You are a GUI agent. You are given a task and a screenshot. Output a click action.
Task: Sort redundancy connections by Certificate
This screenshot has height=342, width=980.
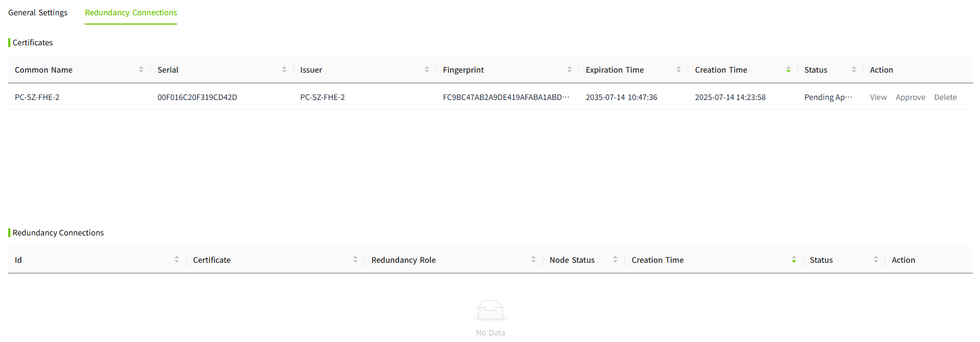click(x=355, y=260)
